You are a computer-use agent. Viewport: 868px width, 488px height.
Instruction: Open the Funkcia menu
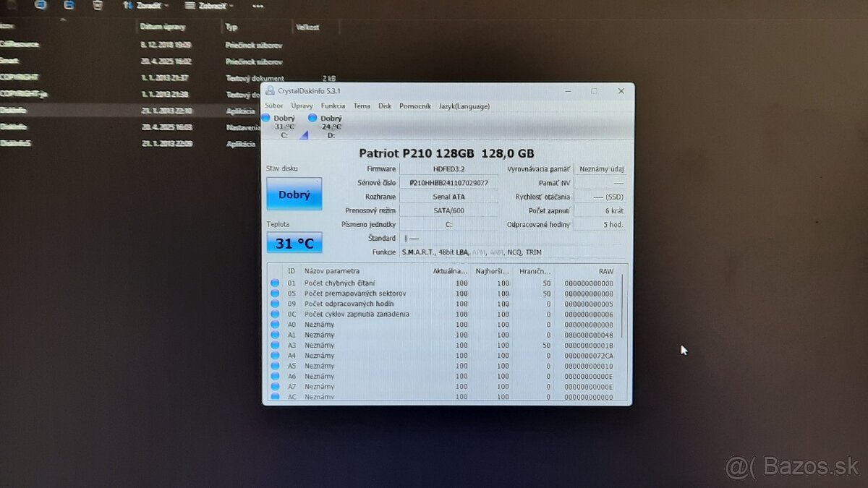pyautogui.click(x=333, y=106)
